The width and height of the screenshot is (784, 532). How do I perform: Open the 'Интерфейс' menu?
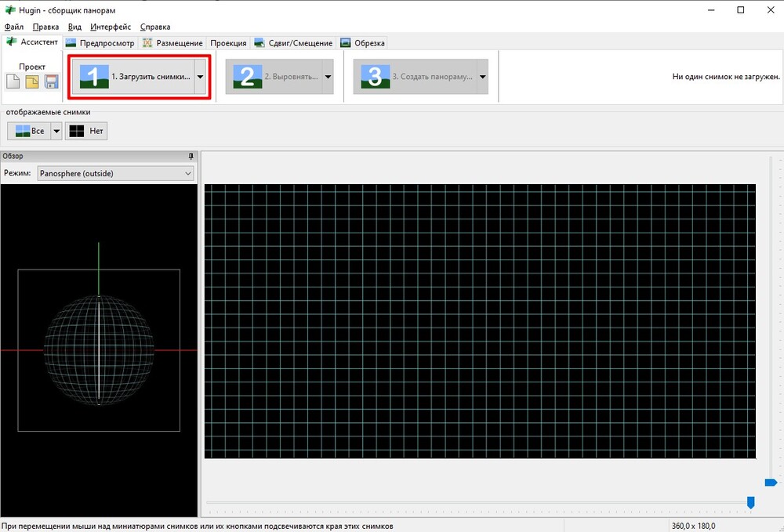coord(111,27)
